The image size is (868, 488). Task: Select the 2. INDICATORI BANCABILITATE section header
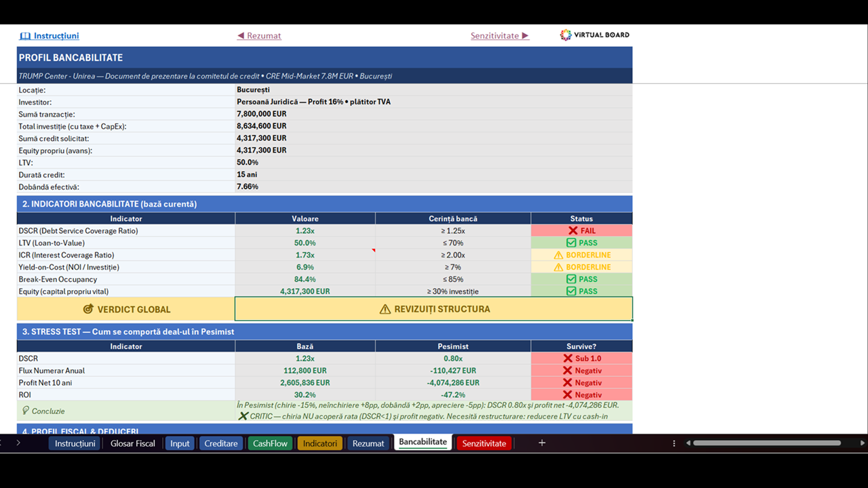325,204
